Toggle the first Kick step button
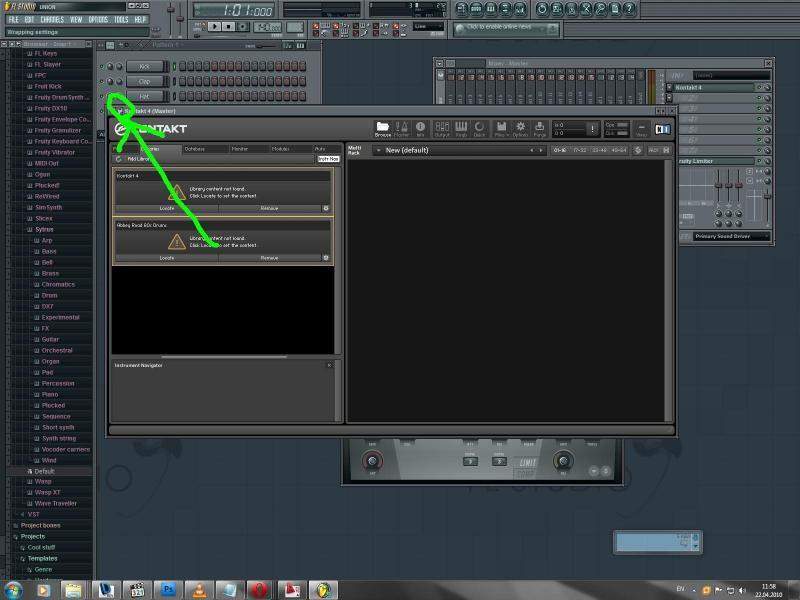Image resolution: width=800 pixels, height=600 pixels. [x=182, y=66]
